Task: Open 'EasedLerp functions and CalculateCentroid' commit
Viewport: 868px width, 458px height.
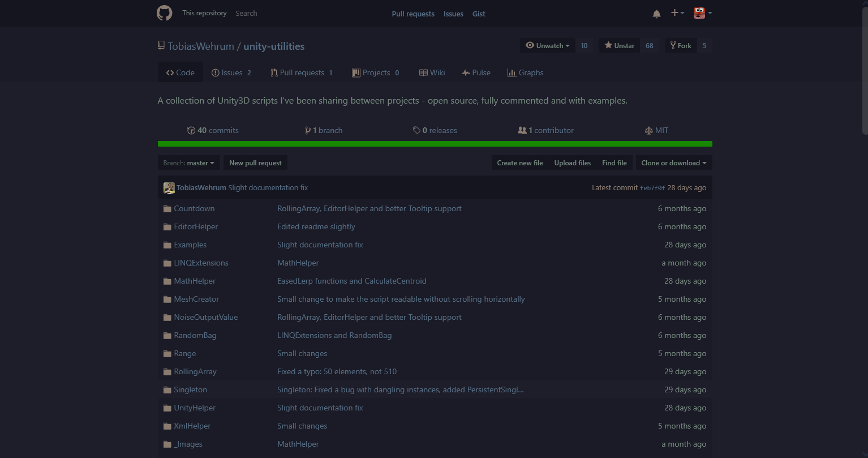Action: [352, 281]
